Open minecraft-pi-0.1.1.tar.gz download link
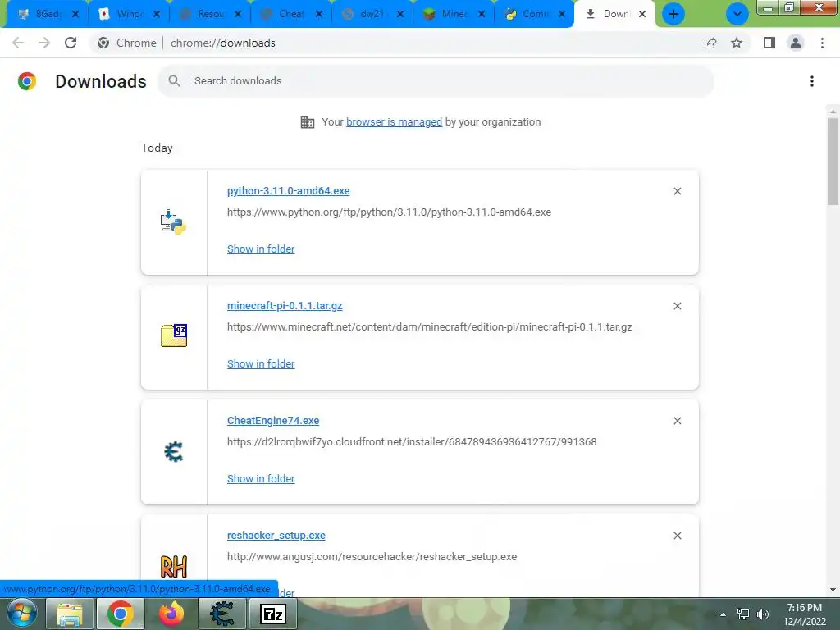 coord(285,305)
